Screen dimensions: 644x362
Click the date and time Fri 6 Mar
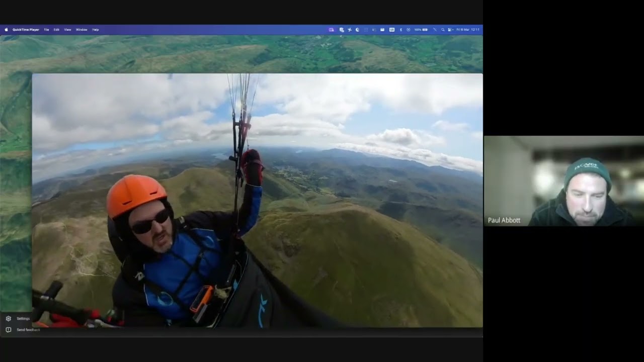468,30
